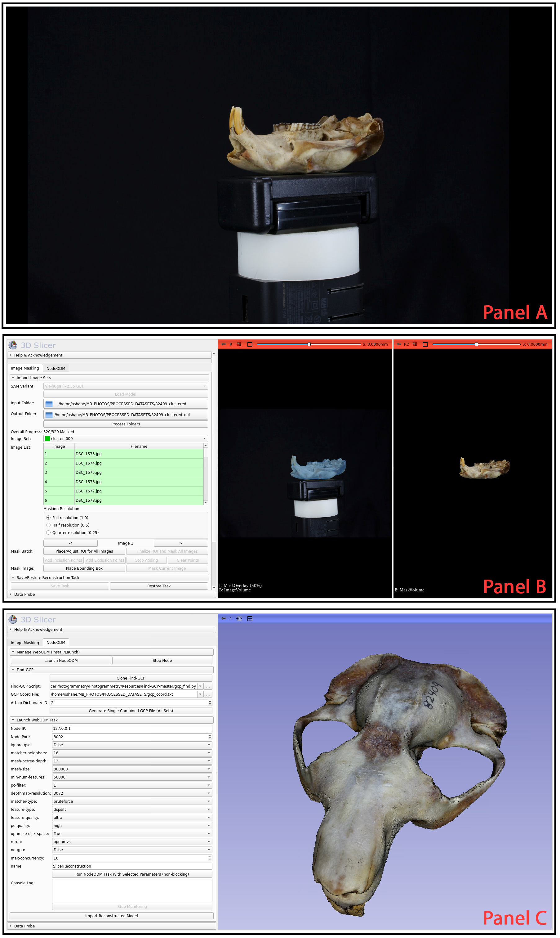This screenshot has width=560, height=938.
Task: Switch to NodeODM tab in Panel B
Action: coord(56,368)
